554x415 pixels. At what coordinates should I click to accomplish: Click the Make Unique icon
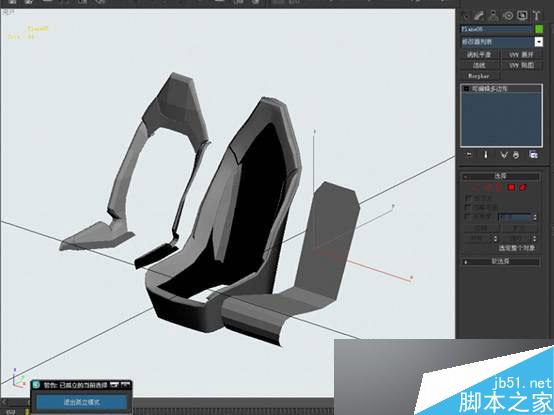[504, 155]
